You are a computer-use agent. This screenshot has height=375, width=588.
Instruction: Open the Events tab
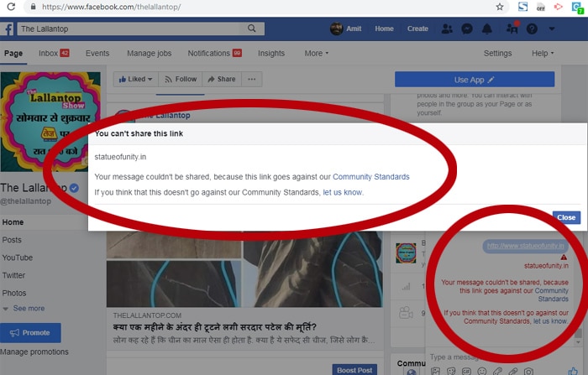pyautogui.click(x=97, y=53)
